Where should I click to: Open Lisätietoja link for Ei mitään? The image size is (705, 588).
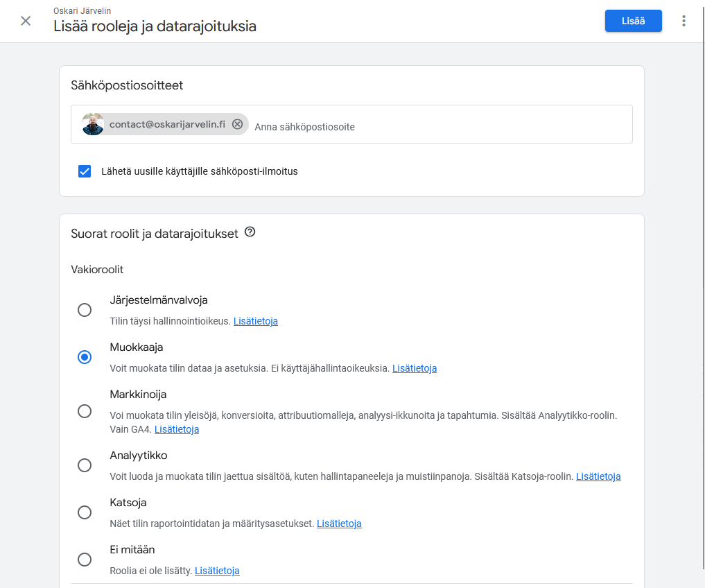[x=217, y=571]
